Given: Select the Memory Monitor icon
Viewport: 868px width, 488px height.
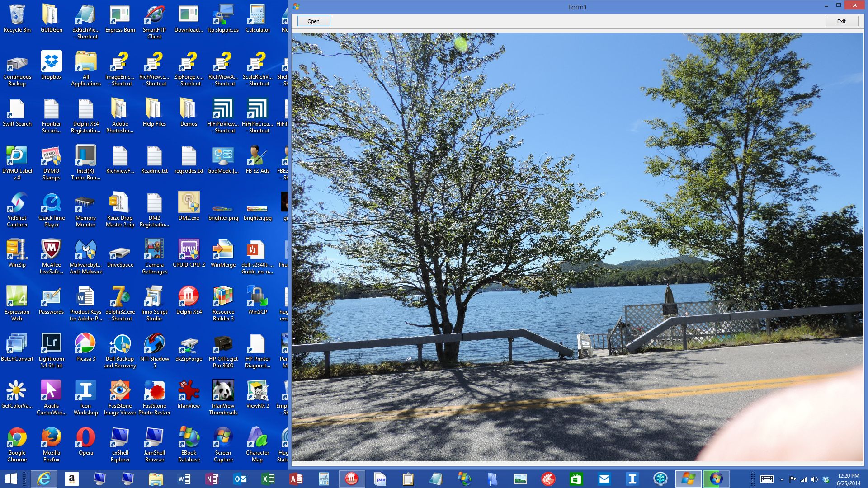Looking at the screenshot, I should click(86, 210).
